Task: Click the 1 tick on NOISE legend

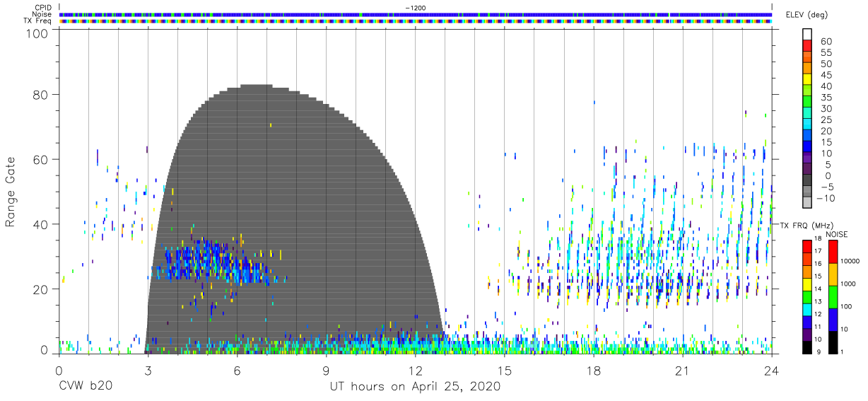Action: [x=843, y=351]
